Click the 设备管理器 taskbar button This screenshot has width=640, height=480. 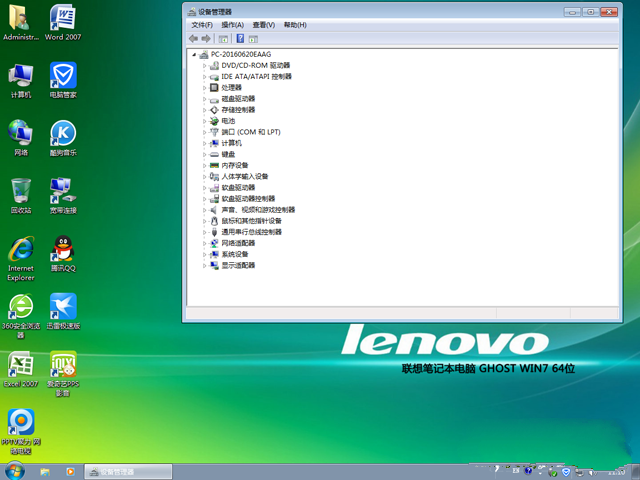click(120, 471)
